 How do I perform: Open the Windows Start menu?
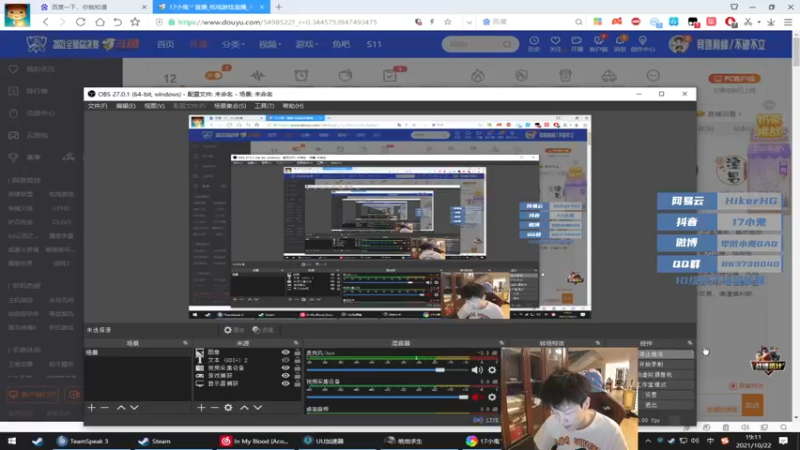[x=12, y=441]
